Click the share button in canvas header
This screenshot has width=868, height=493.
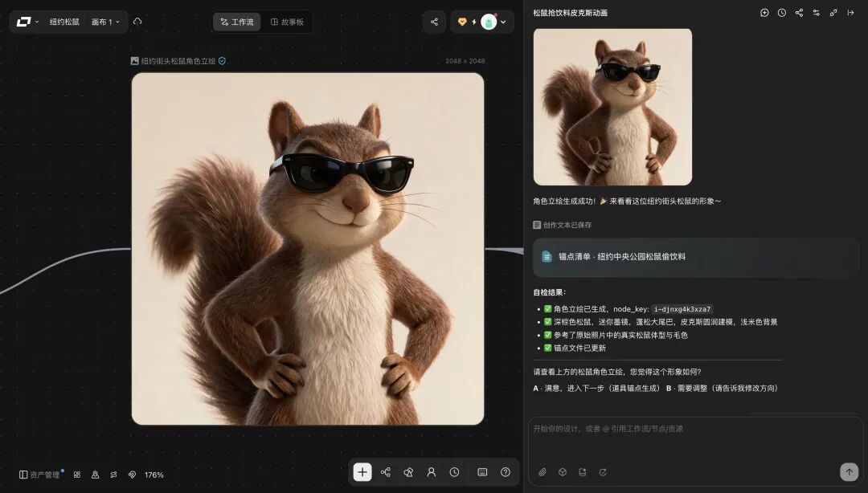(x=434, y=22)
